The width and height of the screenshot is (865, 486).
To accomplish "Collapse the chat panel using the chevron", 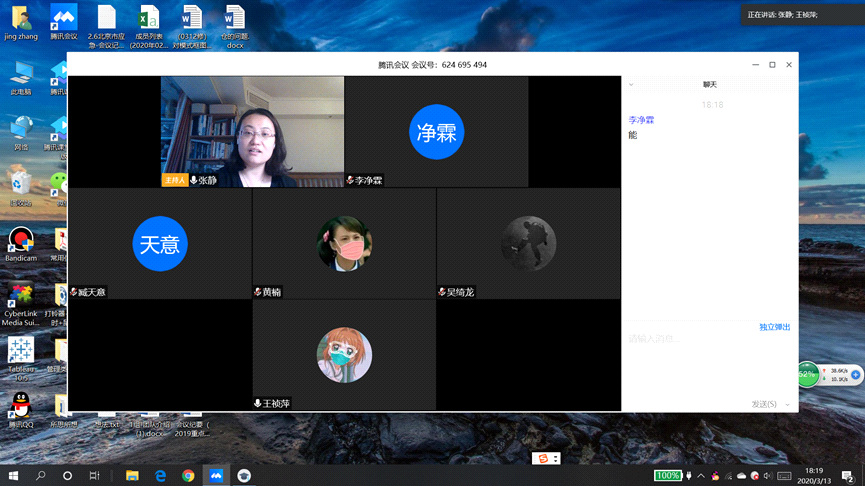I will 631,85.
